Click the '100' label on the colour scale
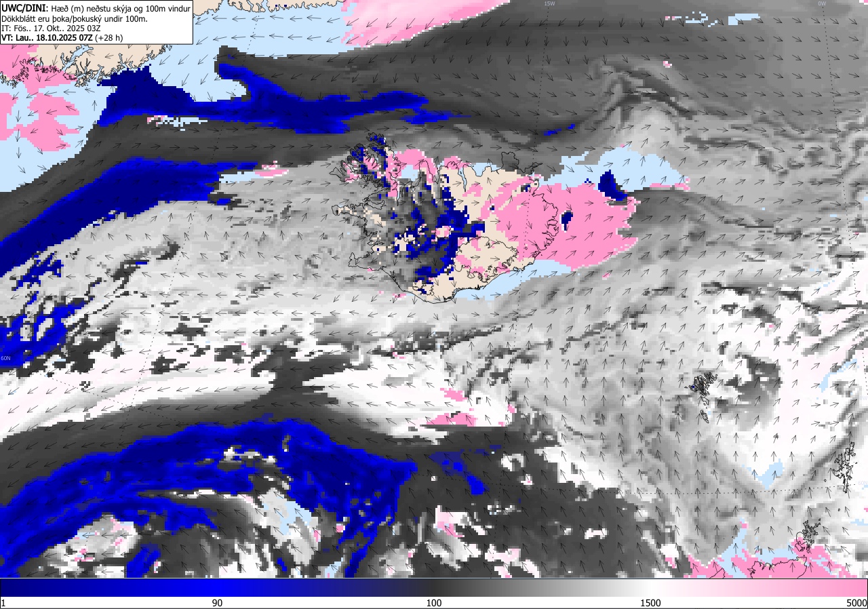Screen dimensions: 868x609 tap(434, 603)
